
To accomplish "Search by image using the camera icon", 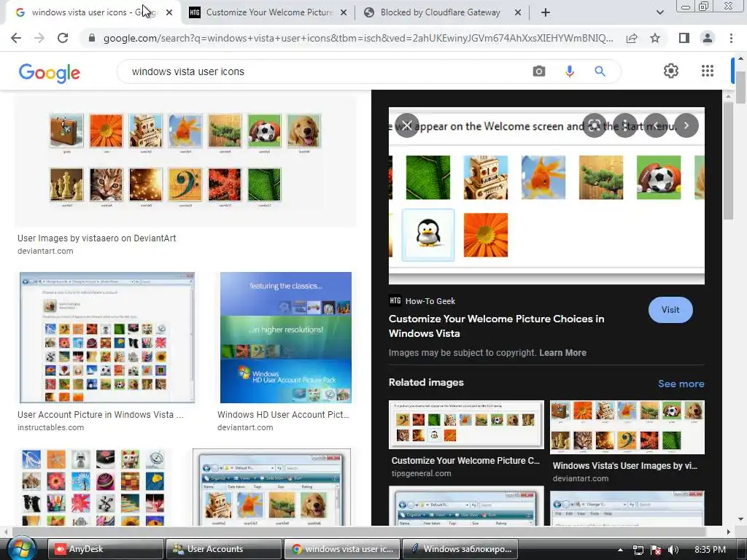I will click(539, 71).
